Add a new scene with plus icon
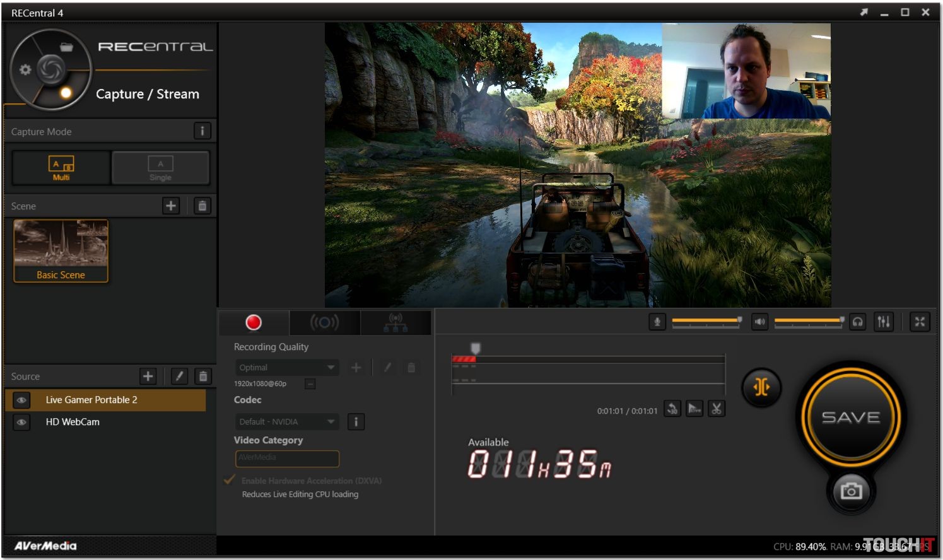Viewport: 943px width, 560px height. pos(171,206)
